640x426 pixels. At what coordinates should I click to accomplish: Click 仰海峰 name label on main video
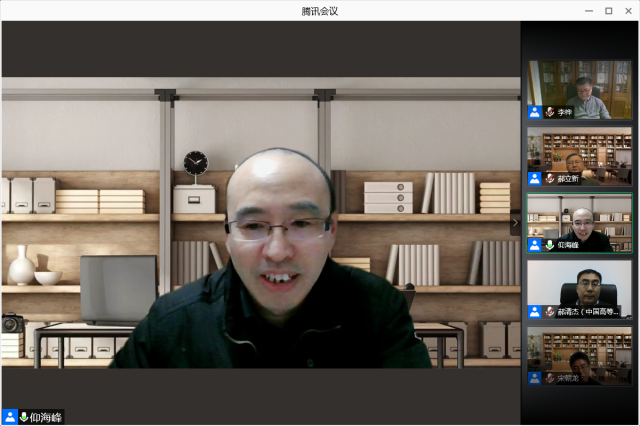(46, 416)
